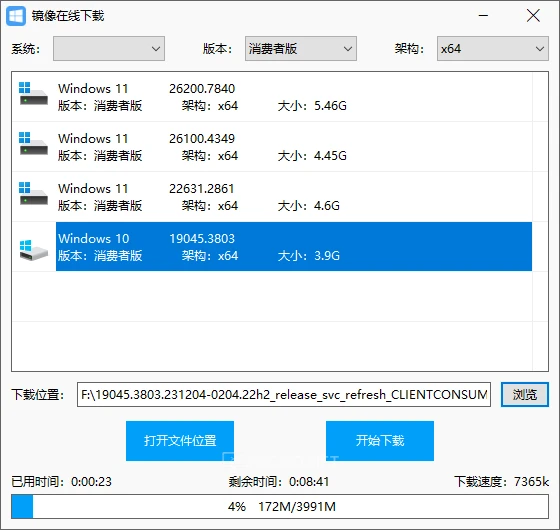Image resolution: width=560 pixels, height=530 pixels.
Task: Click the drive icon for Windows 11 26200.7840
Action: coord(33,93)
